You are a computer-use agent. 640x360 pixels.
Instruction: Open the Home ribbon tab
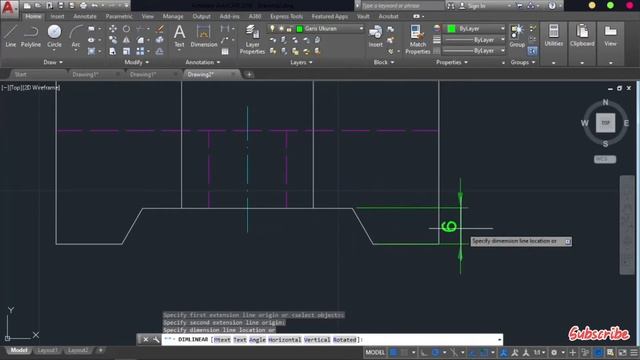point(33,16)
